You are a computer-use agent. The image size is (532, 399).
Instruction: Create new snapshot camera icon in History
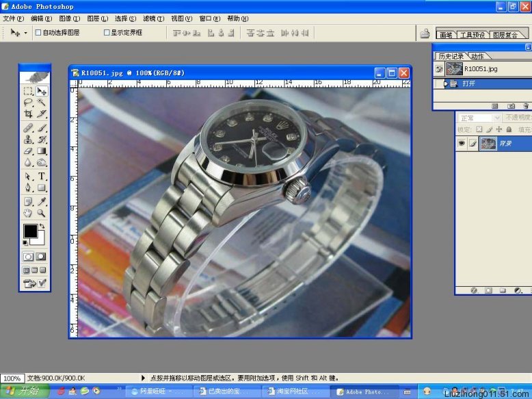[511, 106]
